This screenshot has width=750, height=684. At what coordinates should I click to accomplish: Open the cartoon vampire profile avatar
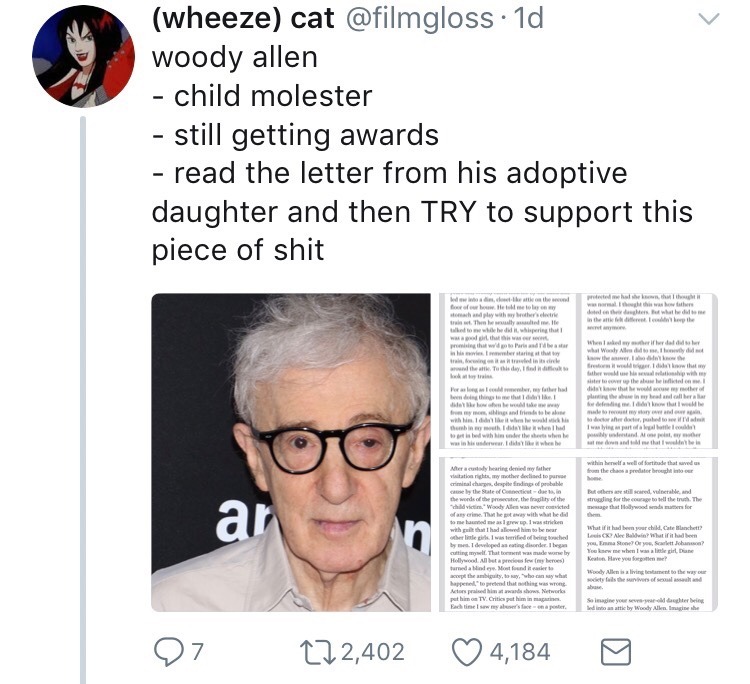tap(83, 56)
